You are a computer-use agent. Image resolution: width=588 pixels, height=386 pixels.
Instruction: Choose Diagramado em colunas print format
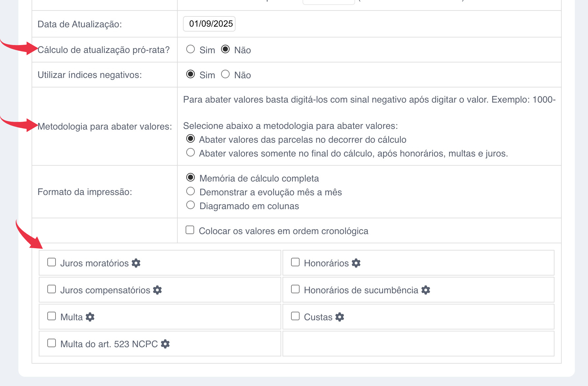point(191,205)
